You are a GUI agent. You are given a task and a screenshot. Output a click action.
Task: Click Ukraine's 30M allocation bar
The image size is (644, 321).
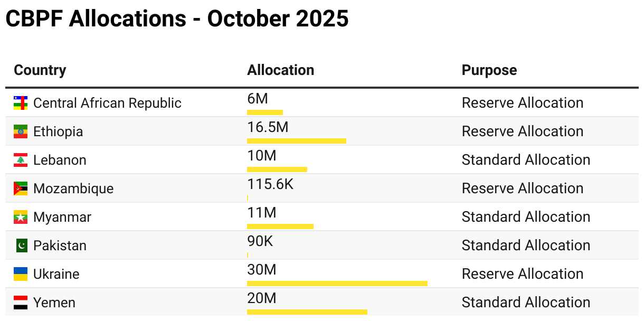click(x=337, y=284)
